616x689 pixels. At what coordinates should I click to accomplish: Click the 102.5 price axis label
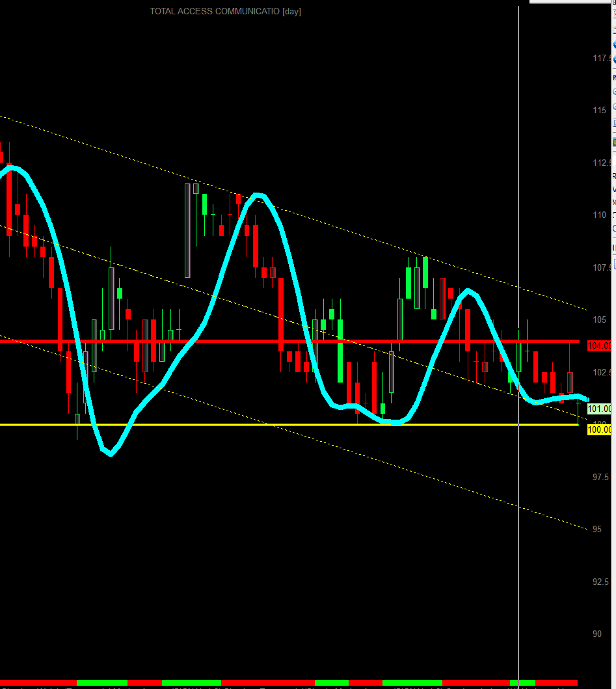tap(602, 372)
